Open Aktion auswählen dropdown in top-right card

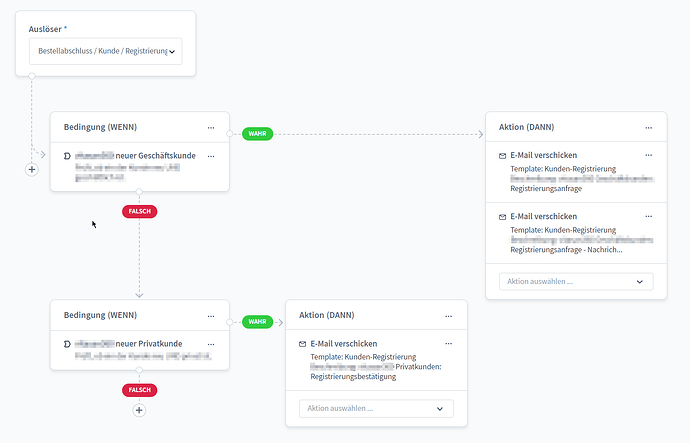click(x=576, y=282)
